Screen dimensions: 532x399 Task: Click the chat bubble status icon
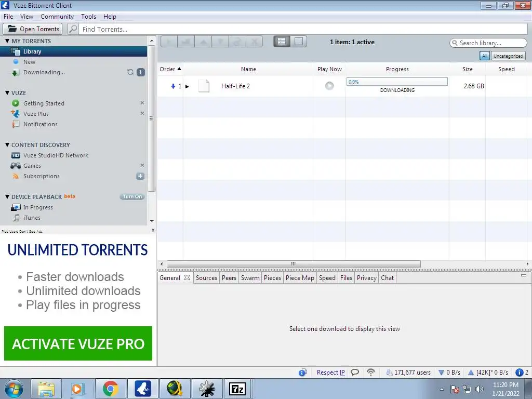pos(355,373)
